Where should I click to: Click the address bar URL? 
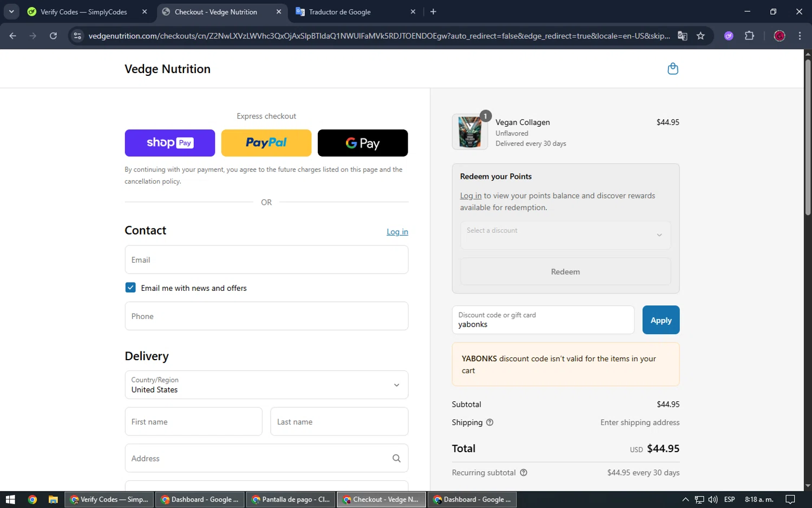[x=379, y=36]
